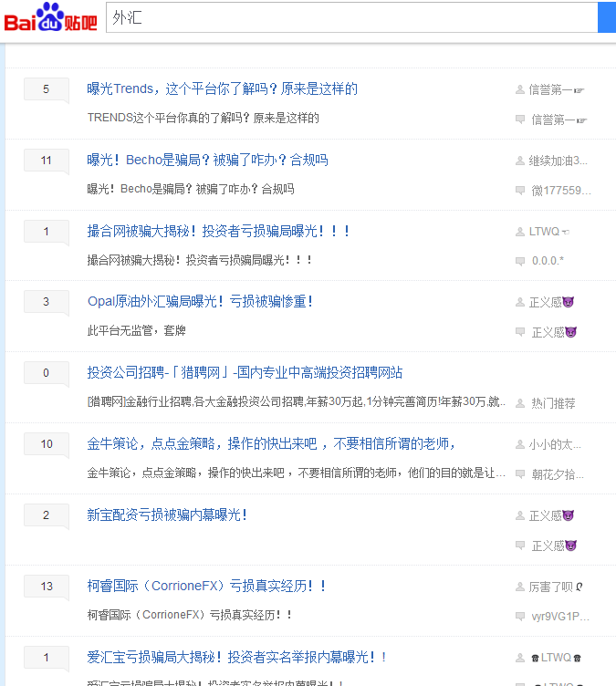Click last-reply bubble icon on Trends row

[520, 120]
